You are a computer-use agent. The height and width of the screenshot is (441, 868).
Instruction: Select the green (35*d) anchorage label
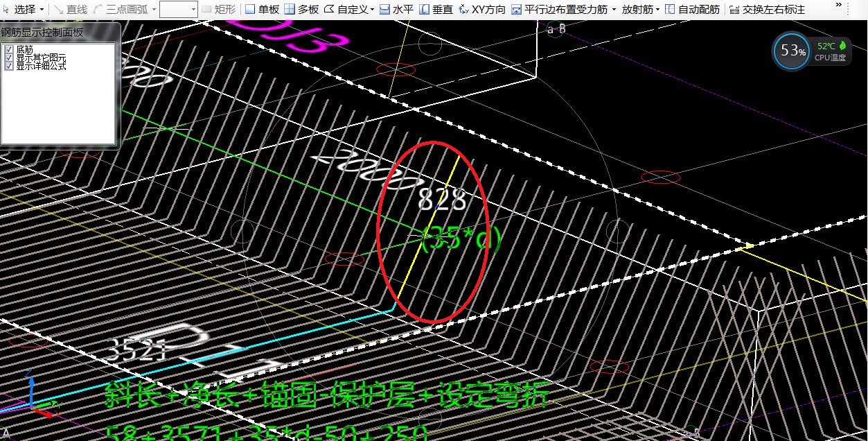pyautogui.click(x=461, y=239)
